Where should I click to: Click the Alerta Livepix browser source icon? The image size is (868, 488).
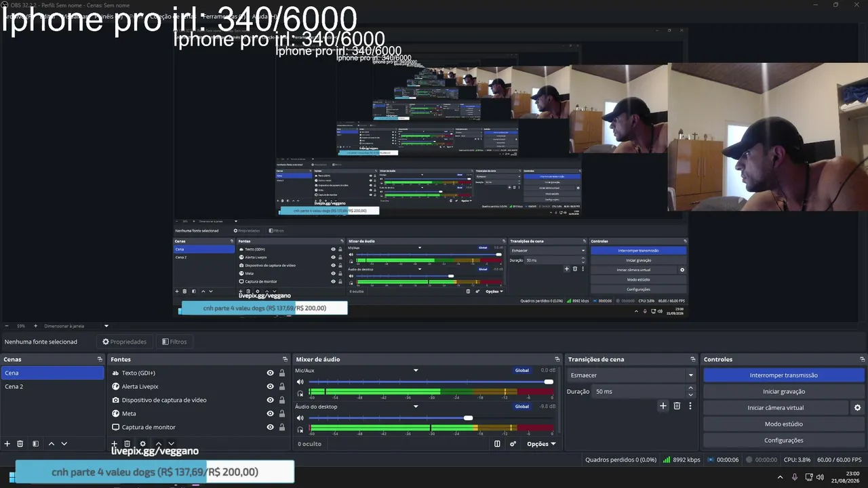pyautogui.click(x=115, y=386)
